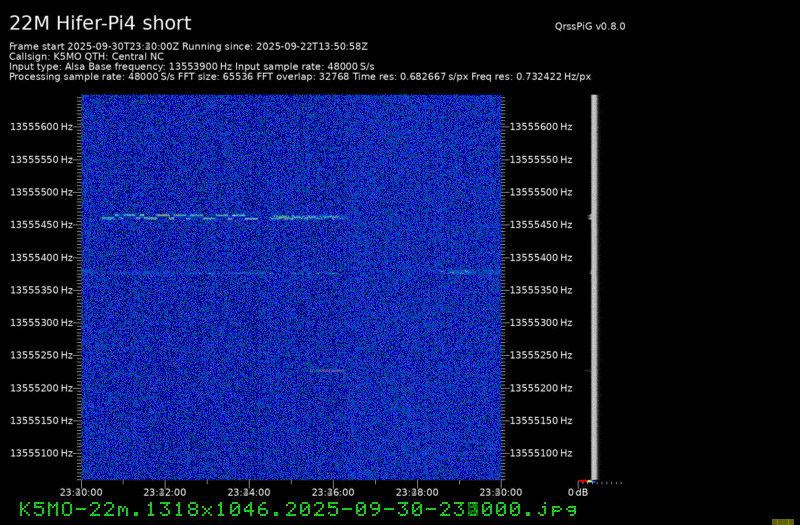
Task: Click the left 13555100 Hz frequency label
Action: point(41,453)
